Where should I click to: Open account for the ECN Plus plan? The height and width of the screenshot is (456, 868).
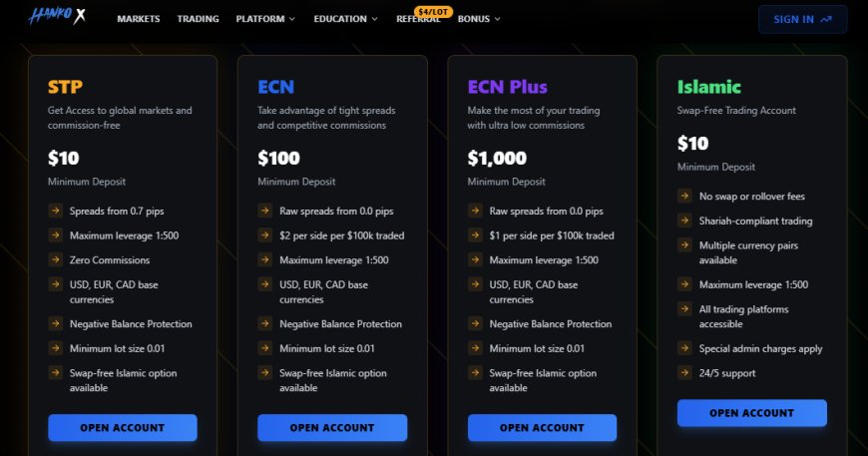coord(542,428)
